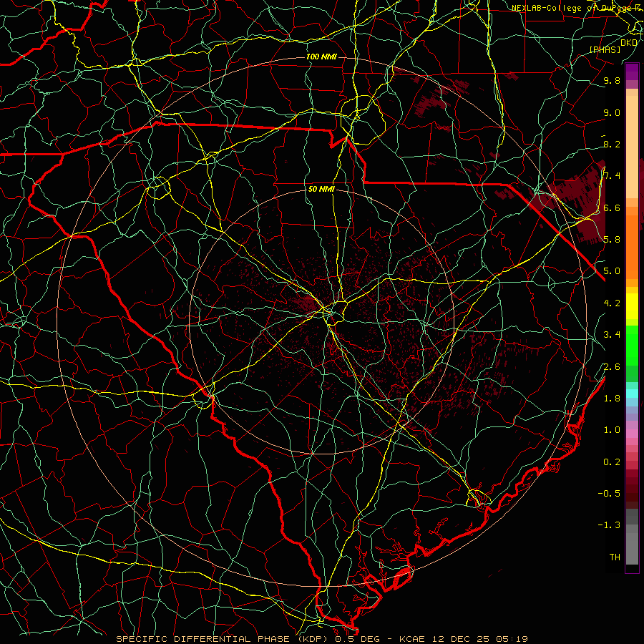Click the "KCAE" radar ID in the caption
This screenshot has width=644, height=644.
click(x=413, y=639)
